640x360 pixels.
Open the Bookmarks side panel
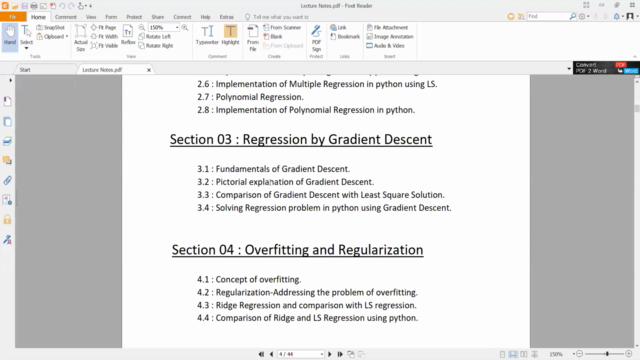point(7,101)
